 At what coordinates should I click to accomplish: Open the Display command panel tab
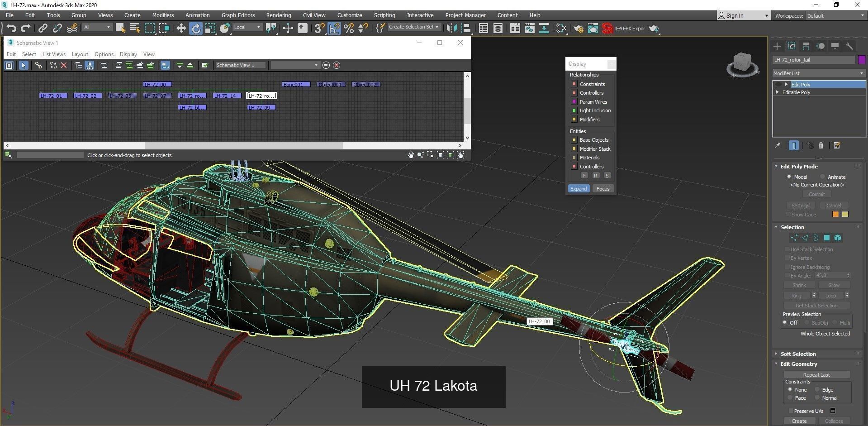(835, 46)
